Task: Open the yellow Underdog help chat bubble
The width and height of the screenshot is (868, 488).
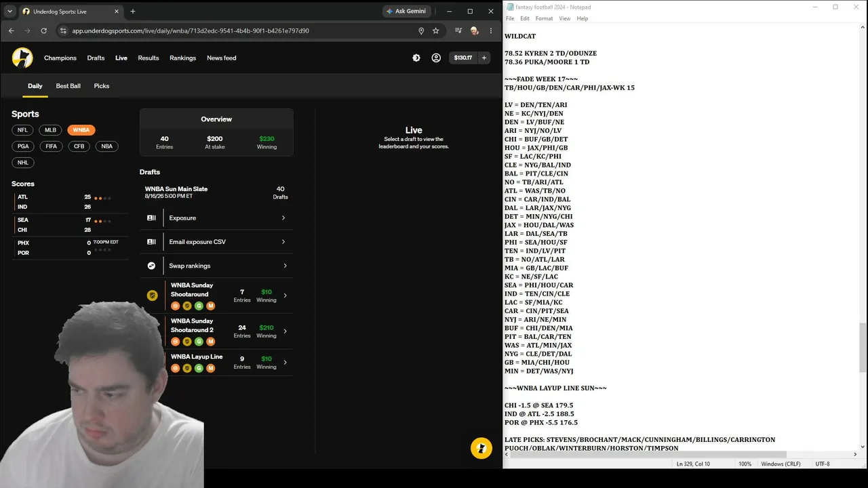Action: coord(481,448)
